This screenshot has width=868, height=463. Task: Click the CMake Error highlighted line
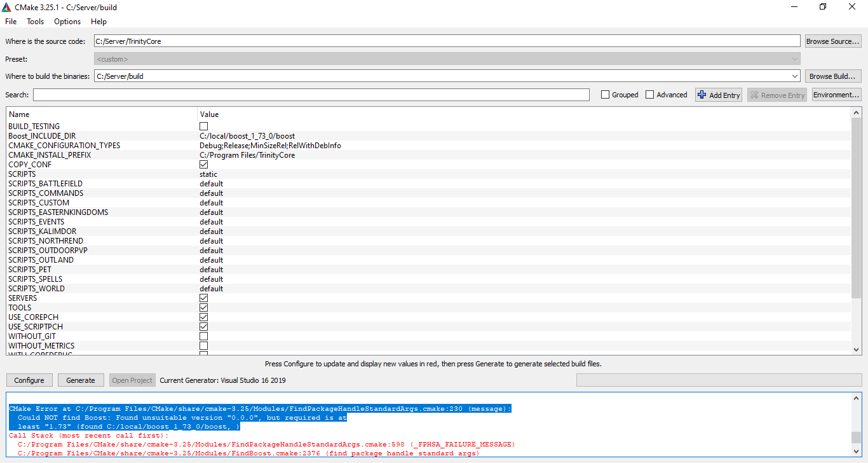pyautogui.click(x=260, y=409)
